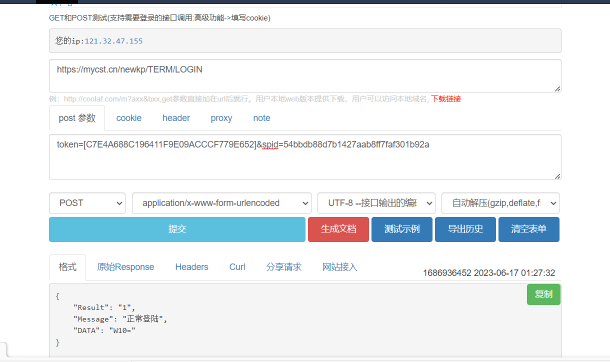Click the post params textarea resize handle
The width and height of the screenshot is (610, 362).
[x=557, y=176]
